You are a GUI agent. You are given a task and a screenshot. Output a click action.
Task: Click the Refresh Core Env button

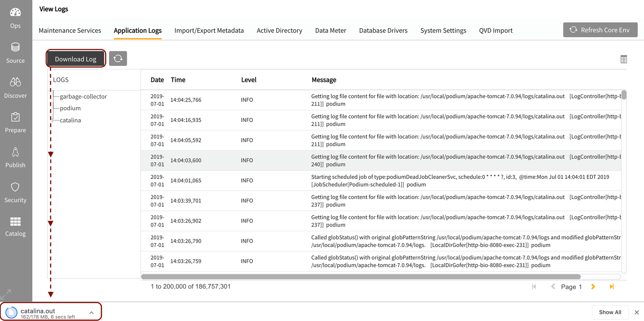600,30
